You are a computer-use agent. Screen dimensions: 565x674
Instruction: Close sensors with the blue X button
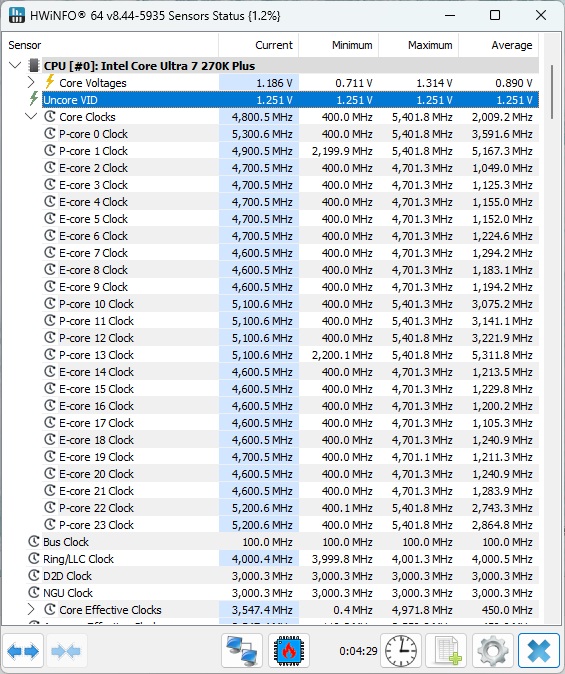pyautogui.click(x=539, y=652)
